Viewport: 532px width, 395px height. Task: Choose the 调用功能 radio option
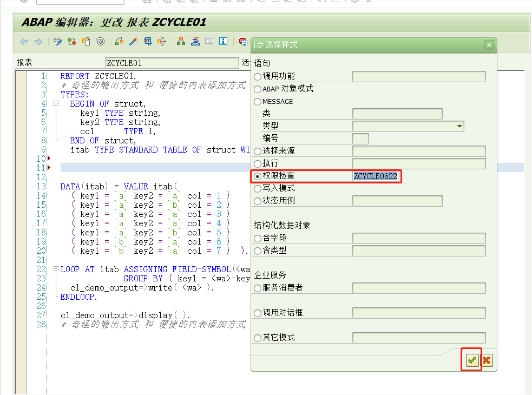pyautogui.click(x=257, y=76)
